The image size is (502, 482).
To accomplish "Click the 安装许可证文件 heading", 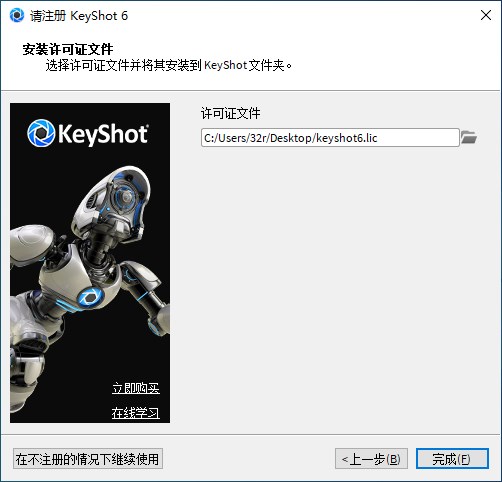I will [x=68, y=49].
